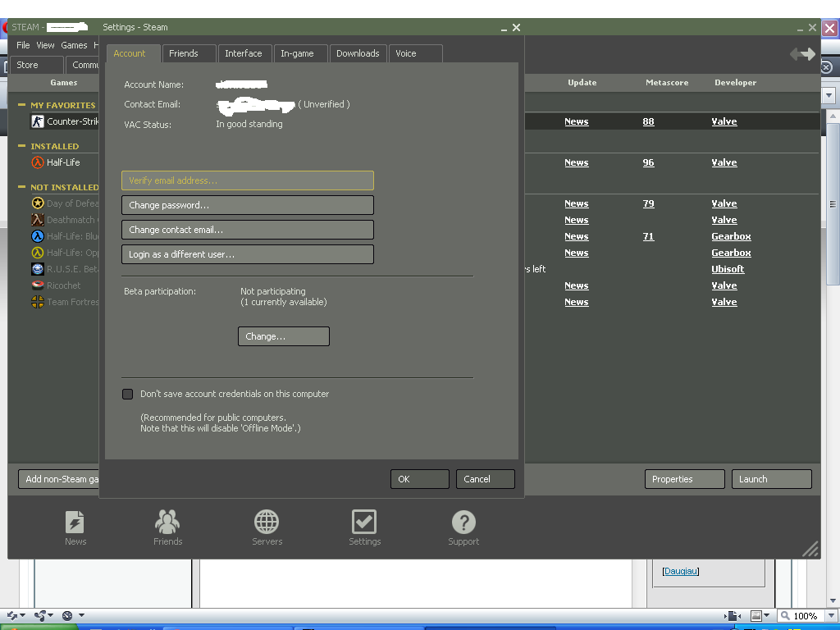Viewport: 840px width, 630px height.
Task: Click the R.U.S.E. Beta game icon
Action: (38, 269)
